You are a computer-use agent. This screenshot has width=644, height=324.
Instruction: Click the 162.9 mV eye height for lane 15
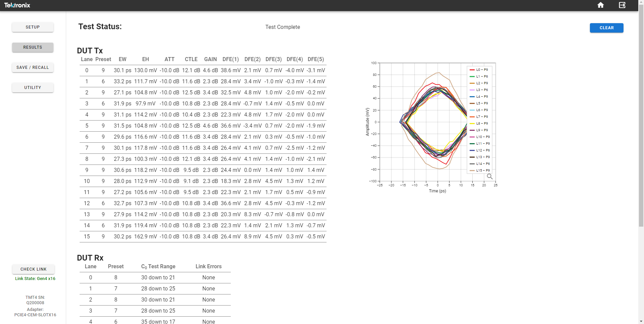pos(145,237)
